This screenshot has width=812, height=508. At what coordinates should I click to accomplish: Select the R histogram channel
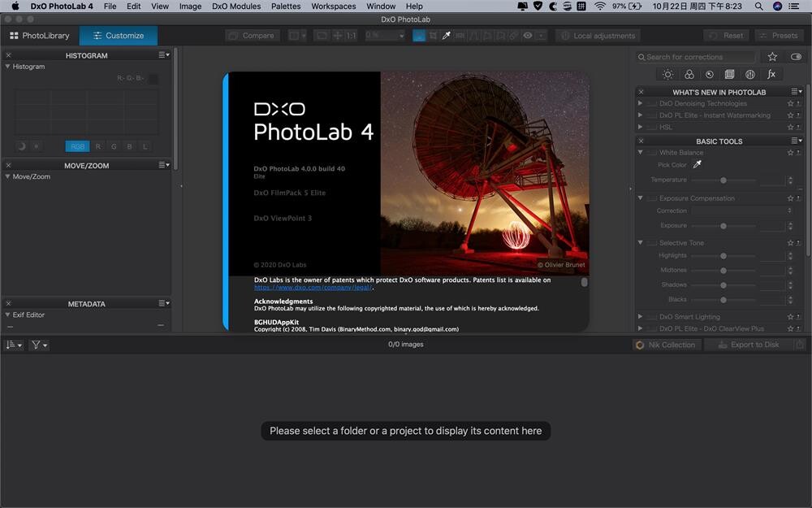click(x=98, y=146)
